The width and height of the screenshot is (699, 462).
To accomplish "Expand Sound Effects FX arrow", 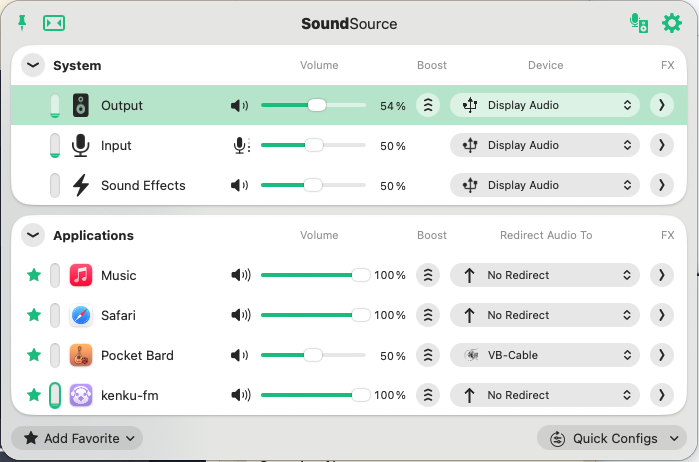I will pos(662,185).
